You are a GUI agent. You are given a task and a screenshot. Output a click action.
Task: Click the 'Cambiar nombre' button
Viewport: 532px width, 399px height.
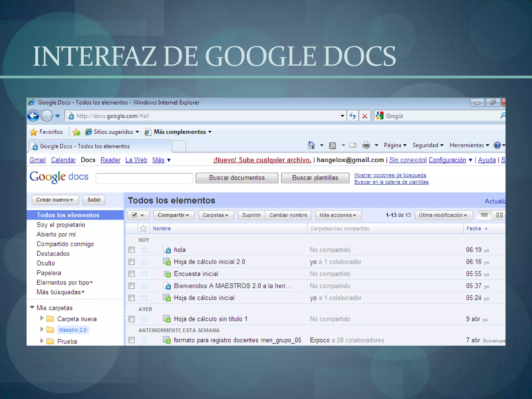click(288, 215)
